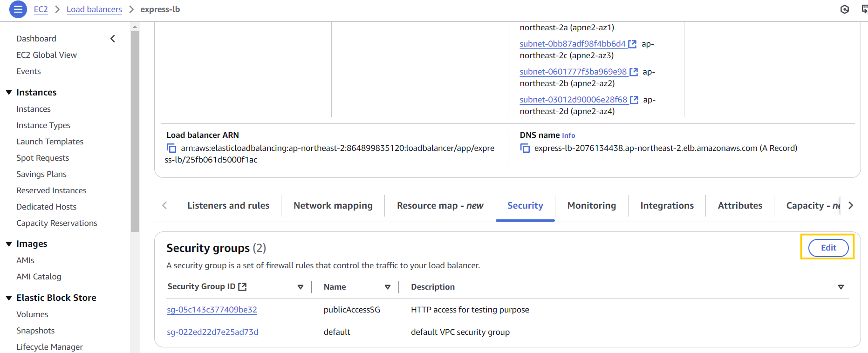This screenshot has width=868, height=353.
Task: Collapse the Instances section
Action: (x=9, y=92)
